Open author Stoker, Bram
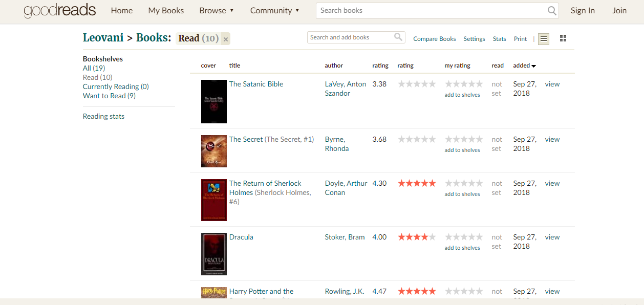Viewport: 644px width, 305px height. [345, 237]
